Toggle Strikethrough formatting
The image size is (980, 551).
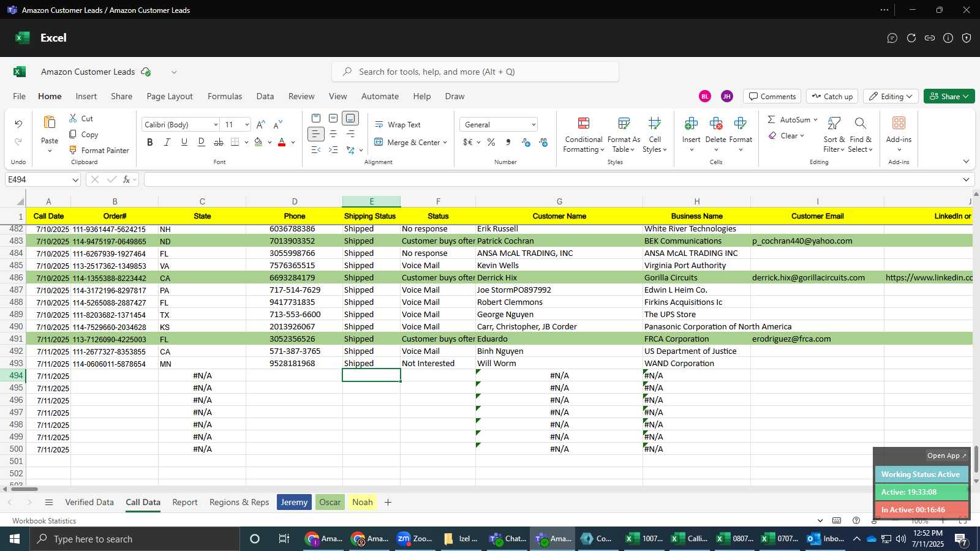(x=218, y=142)
